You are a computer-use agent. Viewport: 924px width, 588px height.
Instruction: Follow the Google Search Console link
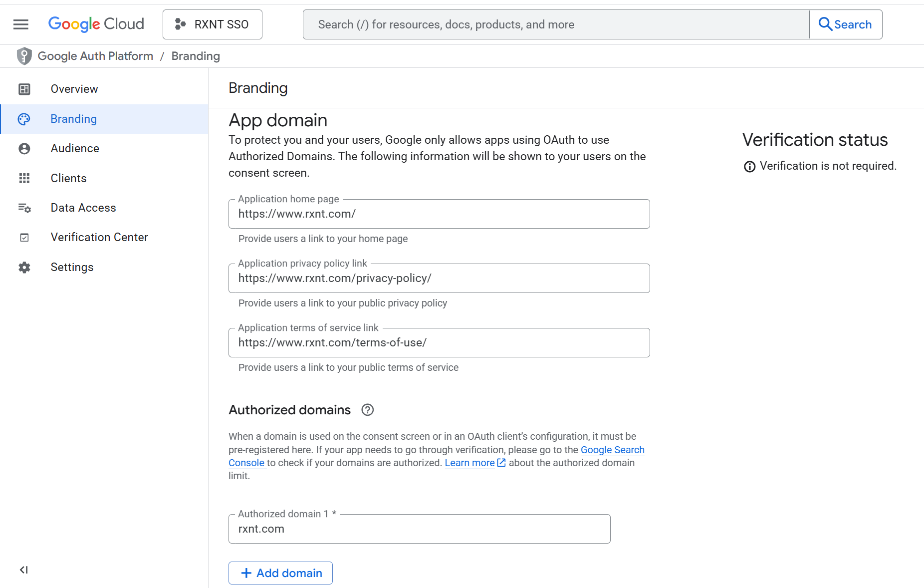pyautogui.click(x=612, y=450)
